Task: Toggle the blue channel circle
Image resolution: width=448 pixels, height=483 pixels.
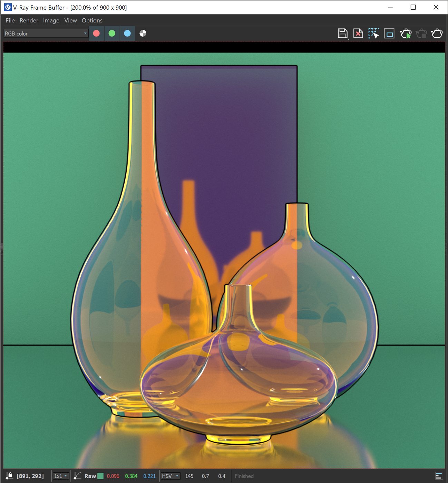Action: pyautogui.click(x=127, y=33)
